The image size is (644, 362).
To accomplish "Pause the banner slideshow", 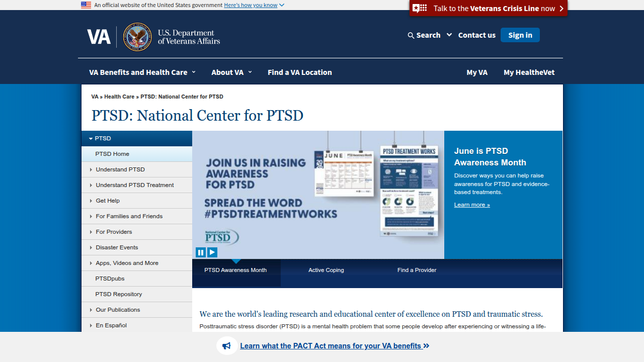I will tap(201, 252).
